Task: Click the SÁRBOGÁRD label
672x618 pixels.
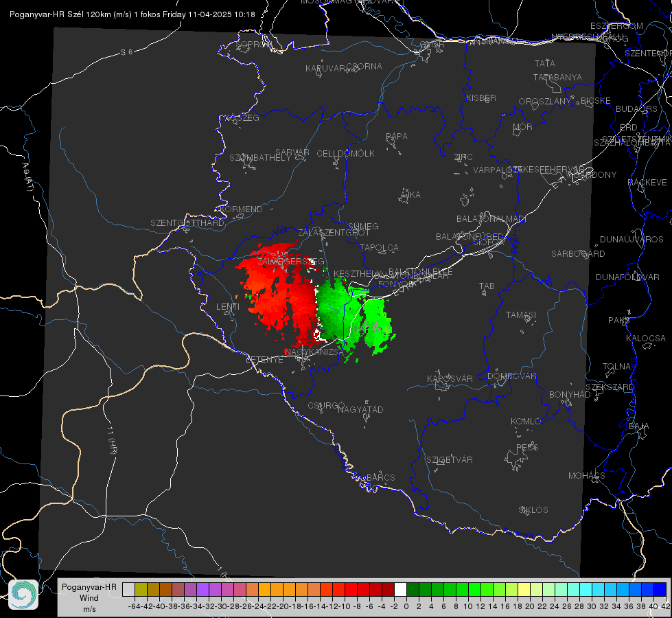Action: [x=578, y=254]
